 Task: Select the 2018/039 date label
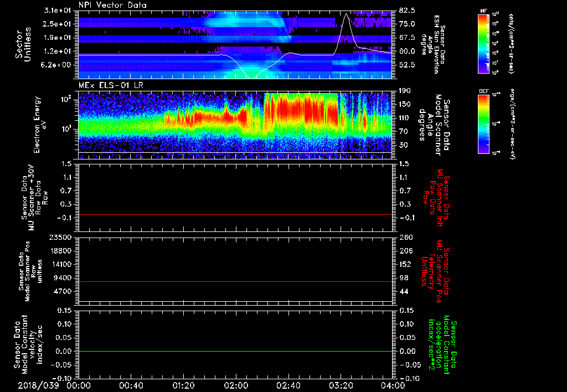tap(39, 385)
